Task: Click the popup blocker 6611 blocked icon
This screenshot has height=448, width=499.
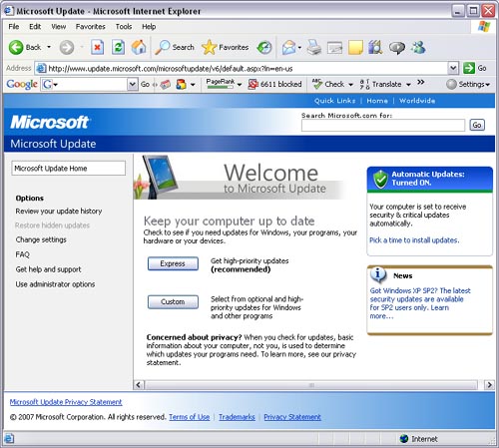Action: [x=253, y=84]
